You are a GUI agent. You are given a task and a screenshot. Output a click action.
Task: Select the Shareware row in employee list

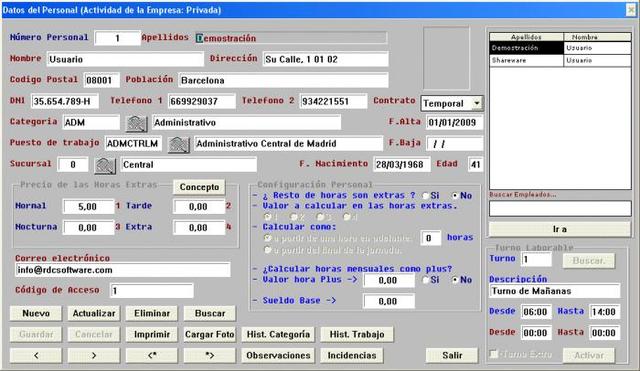click(560, 60)
